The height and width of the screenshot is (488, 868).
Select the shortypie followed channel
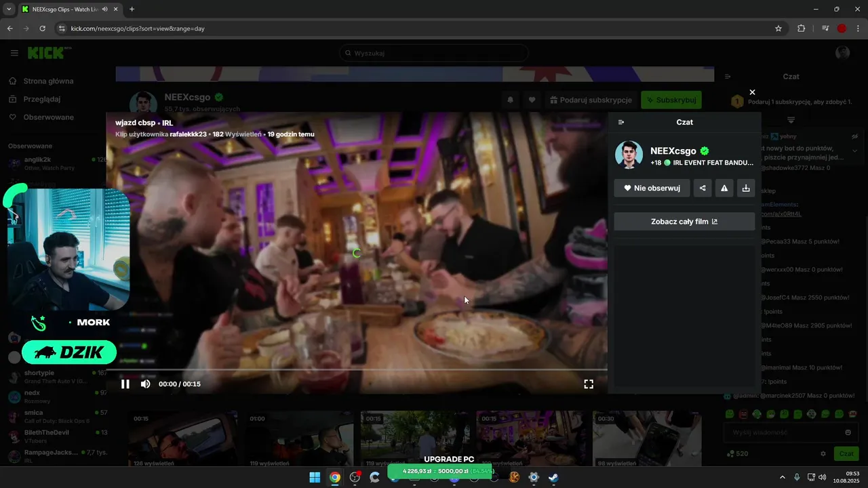point(58,377)
